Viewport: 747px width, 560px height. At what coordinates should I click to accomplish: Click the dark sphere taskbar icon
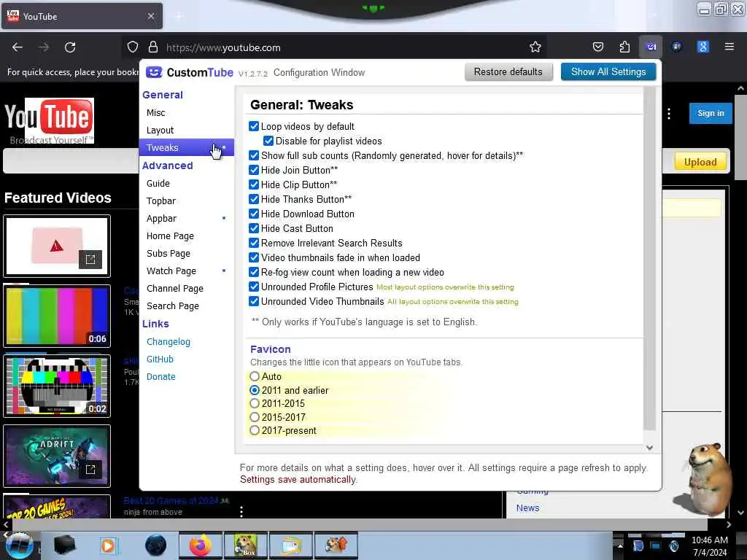(155, 545)
